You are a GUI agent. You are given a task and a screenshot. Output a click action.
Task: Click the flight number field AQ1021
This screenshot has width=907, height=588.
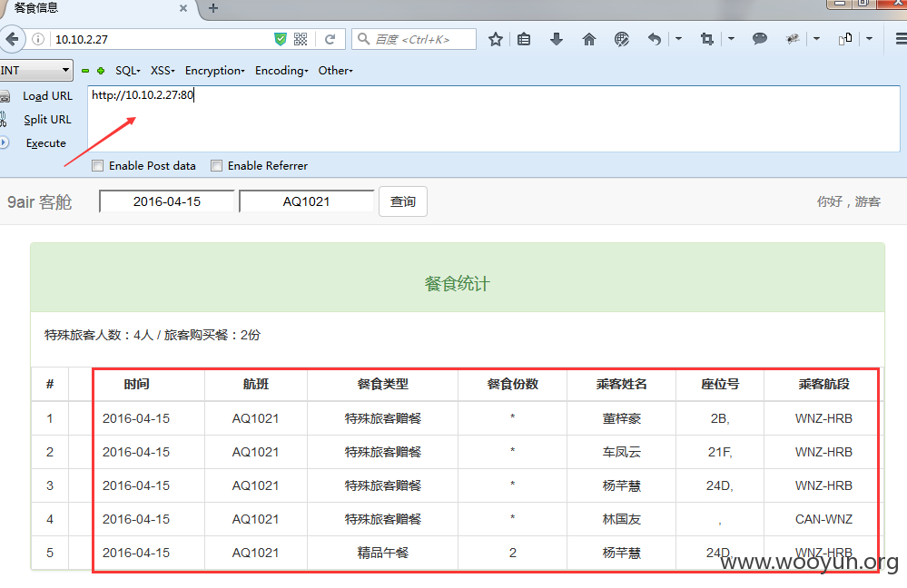pos(306,201)
